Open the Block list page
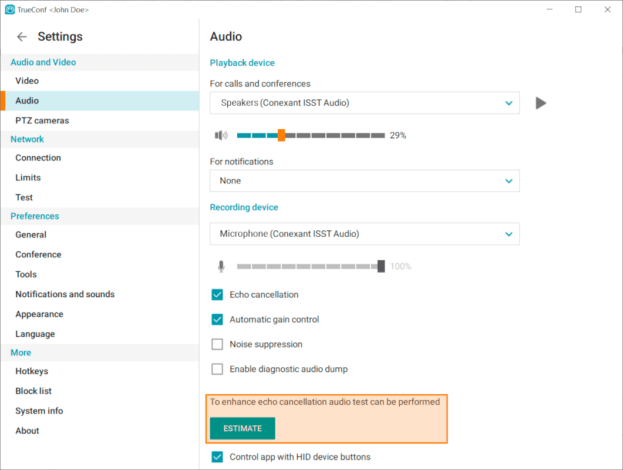Viewport: 623px width, 470px height. 100,391
